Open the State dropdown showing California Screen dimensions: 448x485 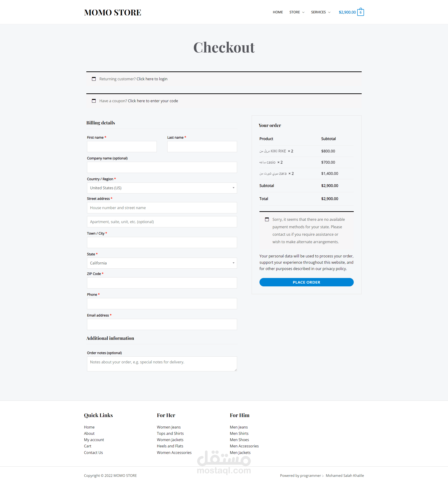162,263
